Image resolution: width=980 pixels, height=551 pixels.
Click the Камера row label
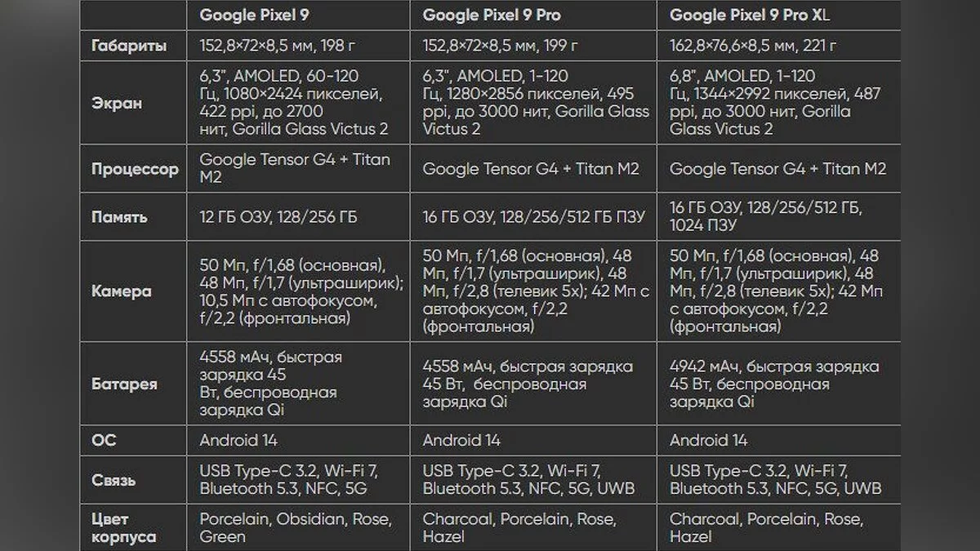coord(121,291)
